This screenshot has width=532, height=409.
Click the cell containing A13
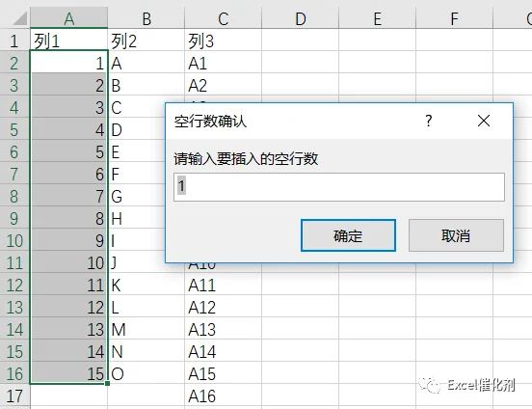(224, 329)
